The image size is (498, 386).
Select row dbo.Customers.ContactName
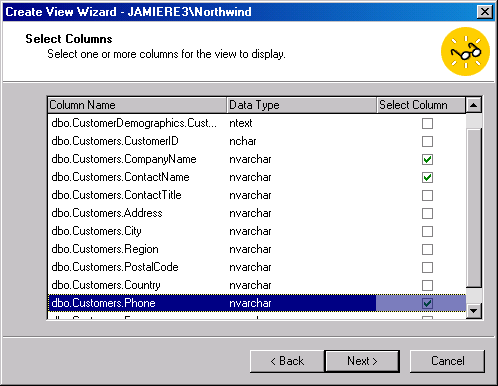(257, 177)
